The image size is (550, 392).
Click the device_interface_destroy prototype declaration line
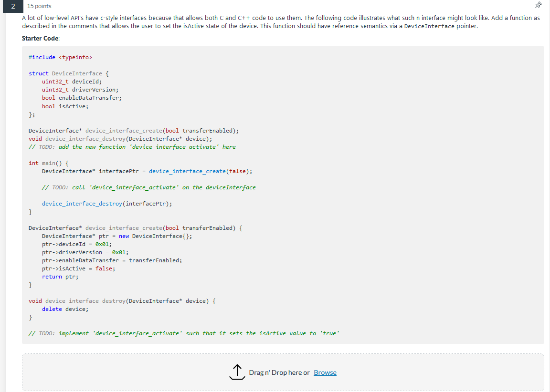[x=120, y=139]
